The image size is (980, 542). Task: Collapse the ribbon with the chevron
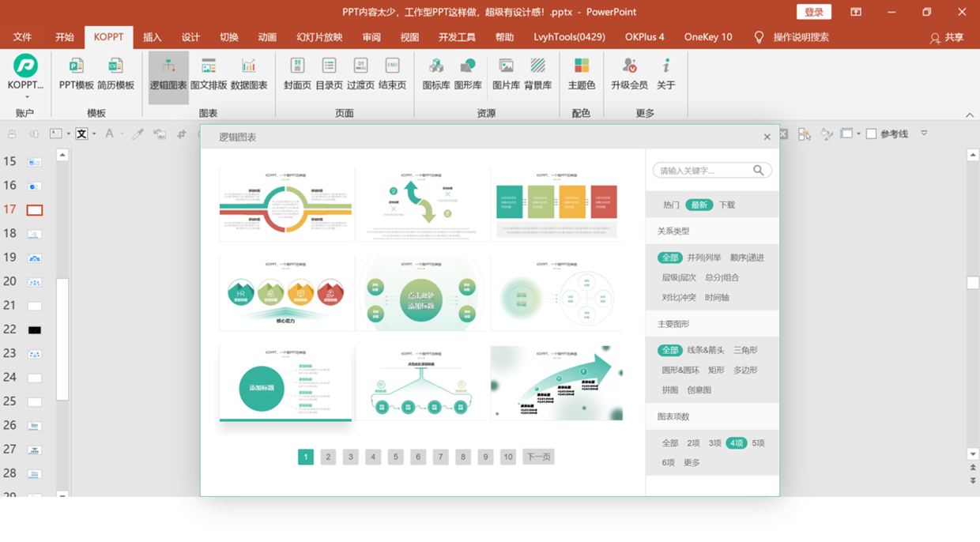970,115
